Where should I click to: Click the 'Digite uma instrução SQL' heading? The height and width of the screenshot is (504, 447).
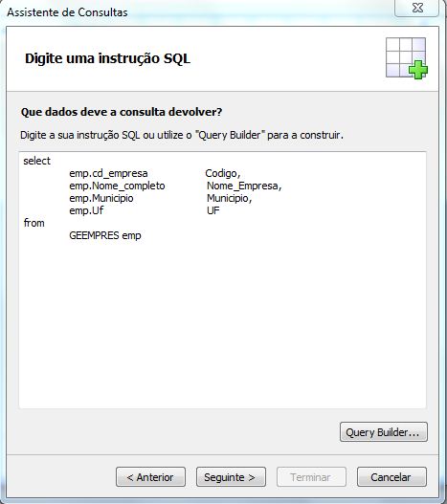click(107, 59)
